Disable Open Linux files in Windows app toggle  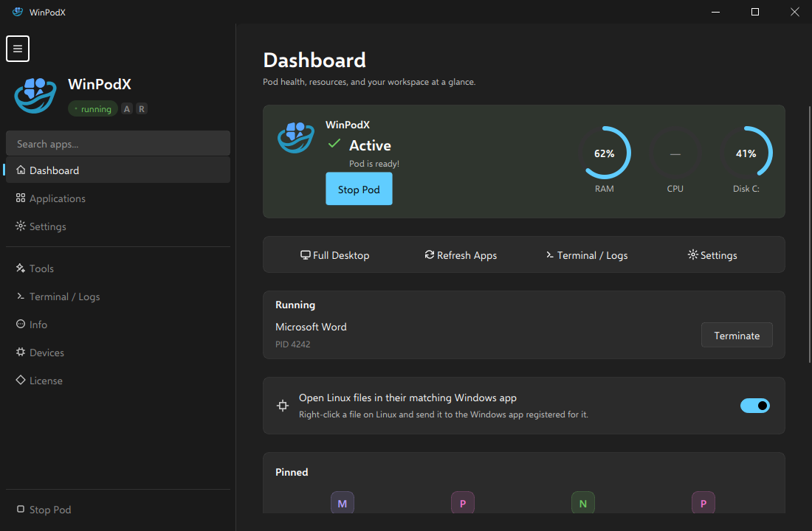click(x=755, y=406)
